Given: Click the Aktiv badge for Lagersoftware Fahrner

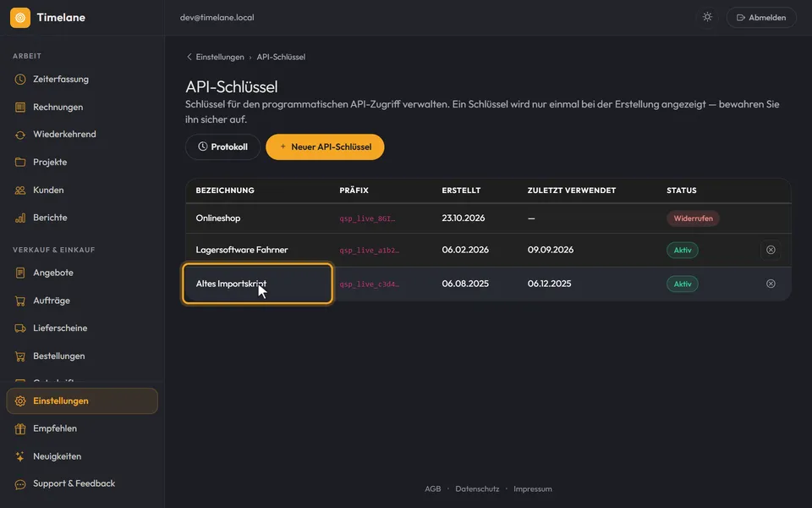Looking at the screenshot, I should tap(683, 250).
